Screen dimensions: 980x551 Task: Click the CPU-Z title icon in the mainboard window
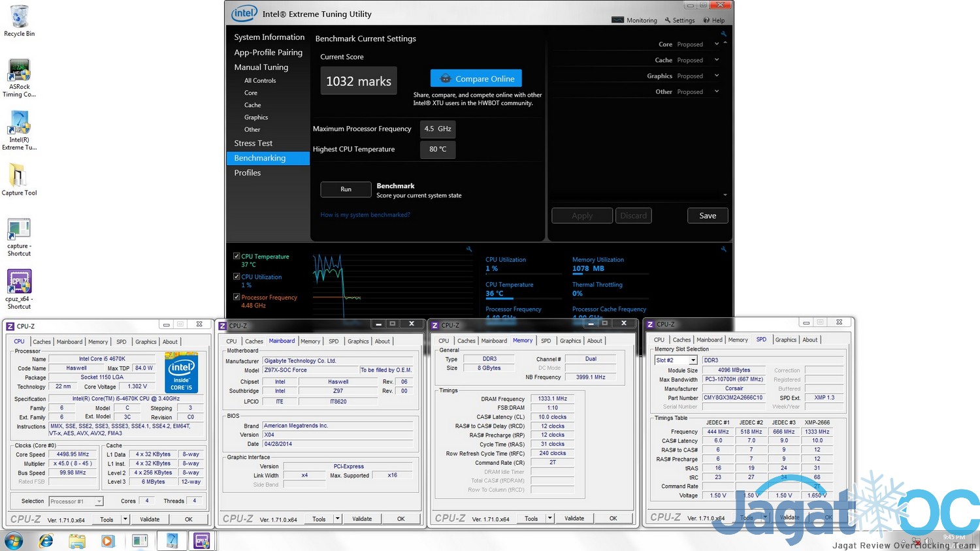pos(223,325)
